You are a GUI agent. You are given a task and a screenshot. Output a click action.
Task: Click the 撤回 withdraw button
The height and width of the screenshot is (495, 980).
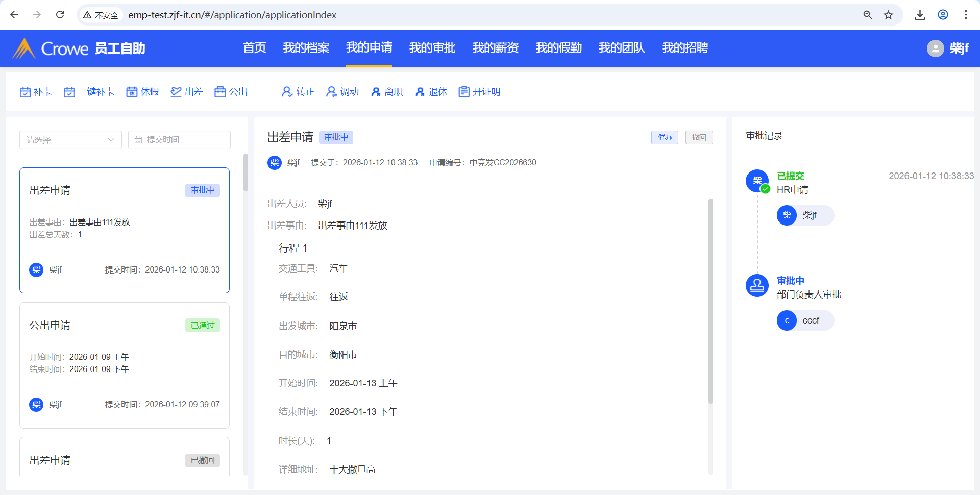[699, 138]
